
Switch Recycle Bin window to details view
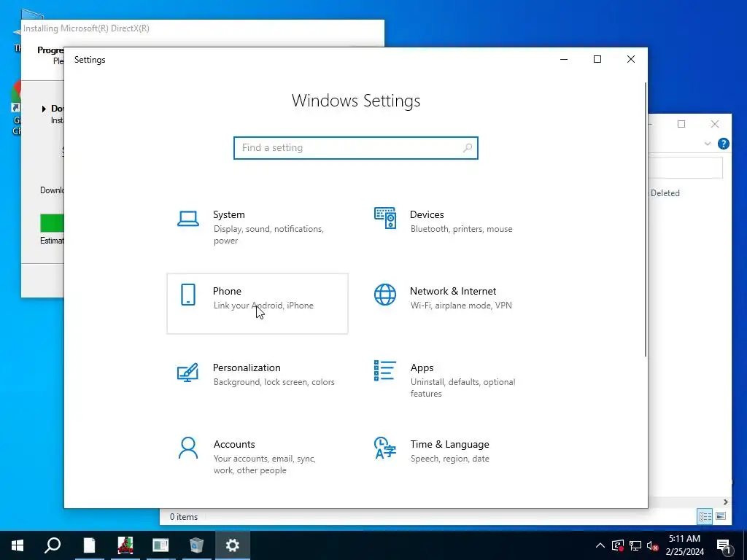coord(705,516)
